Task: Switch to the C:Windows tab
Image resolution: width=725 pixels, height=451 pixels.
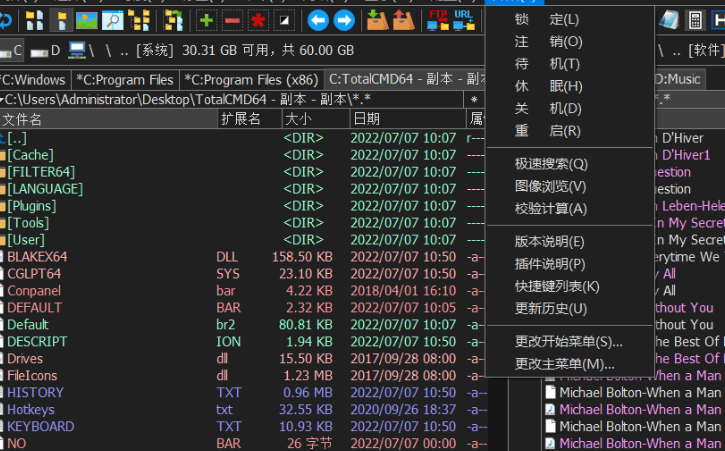Action: [35, 80]
